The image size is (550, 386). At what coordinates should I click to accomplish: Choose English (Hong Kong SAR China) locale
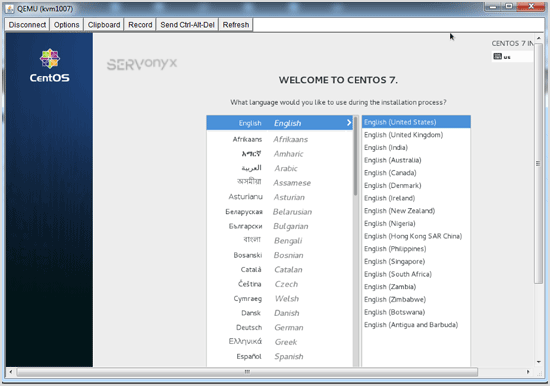point(416,236)
